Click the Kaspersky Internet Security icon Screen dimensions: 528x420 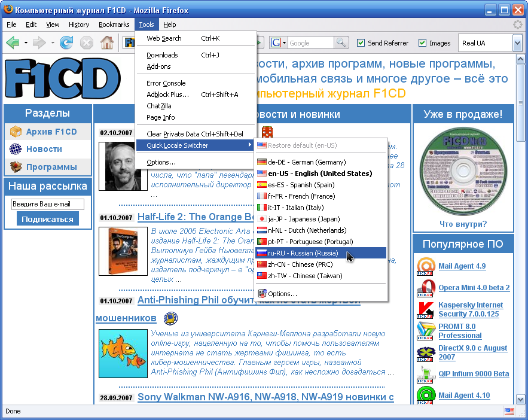click(425, 310)
